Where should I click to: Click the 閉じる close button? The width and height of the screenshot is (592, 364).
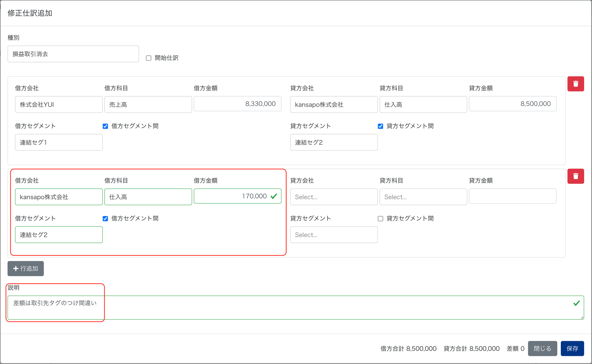pos(542,348)
